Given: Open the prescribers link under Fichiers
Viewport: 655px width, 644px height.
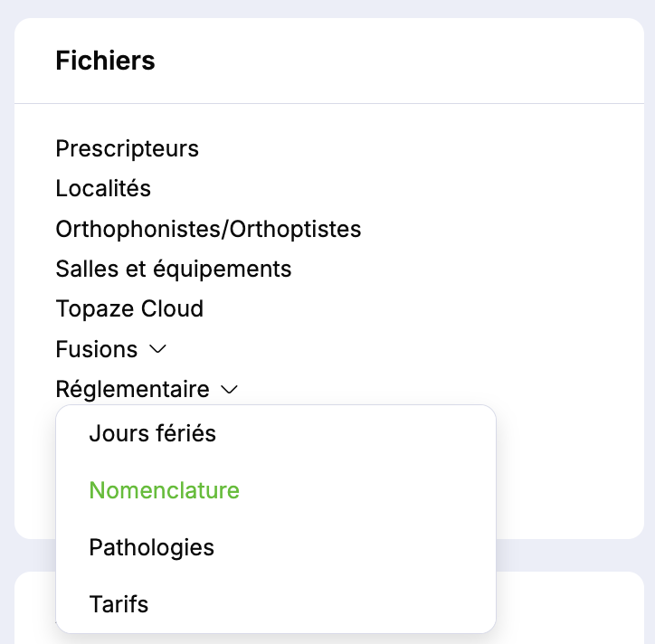Looking at the screenshot, I should (x=127, y=148).
